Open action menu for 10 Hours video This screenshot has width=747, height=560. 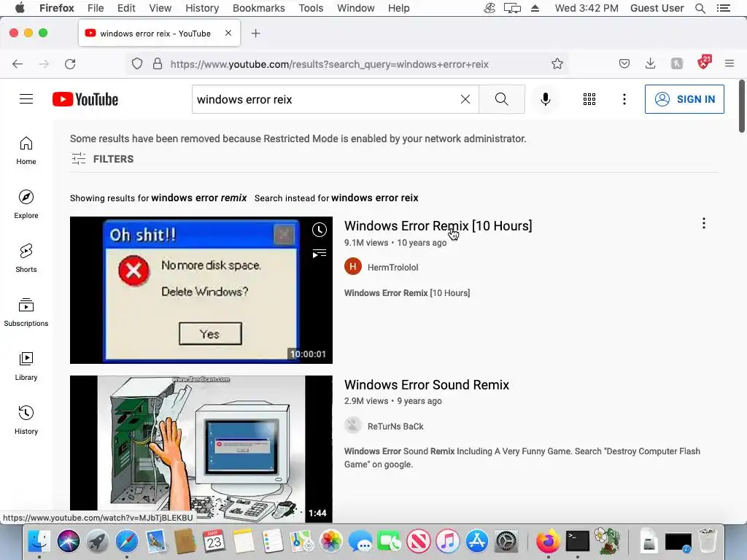pyautogui.click(x=704, y=223)
